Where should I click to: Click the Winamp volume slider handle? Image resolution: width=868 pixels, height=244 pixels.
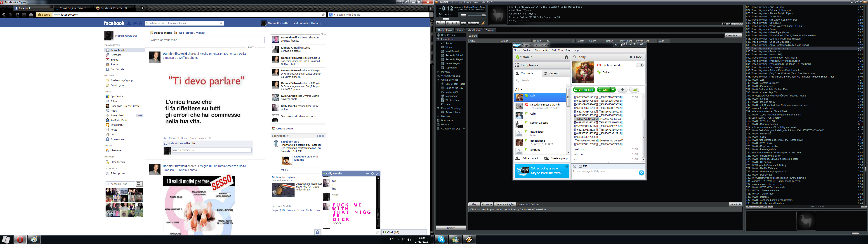[x=484, y=15]
